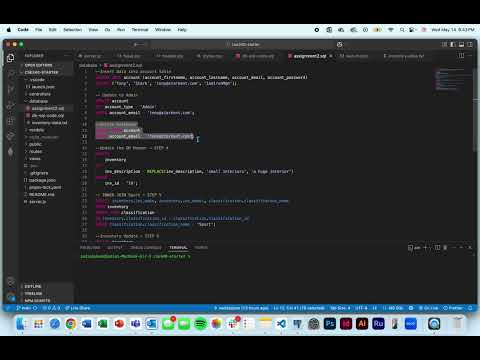Click the new terminal plus icon
The height and width of the screenshot is (360, 480).
[x=425, y=247]
